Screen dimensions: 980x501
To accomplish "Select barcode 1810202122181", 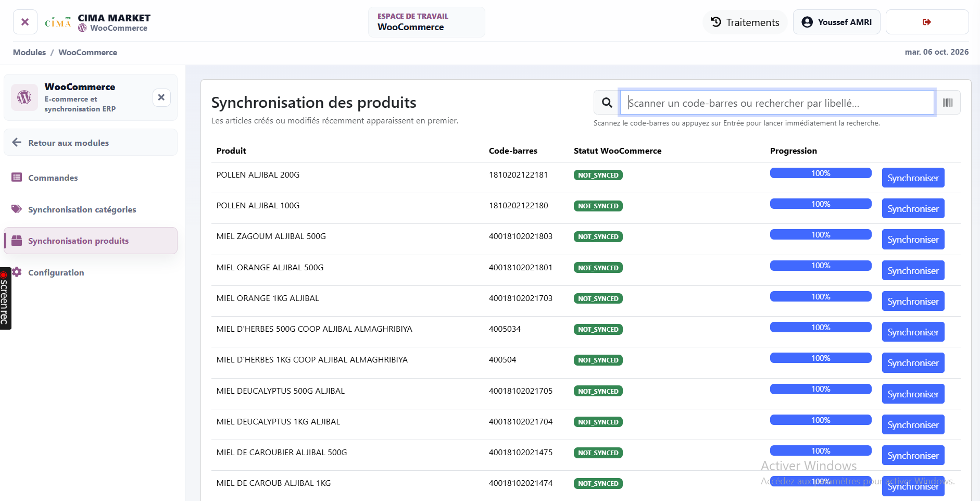I will [x=518, y=175].
